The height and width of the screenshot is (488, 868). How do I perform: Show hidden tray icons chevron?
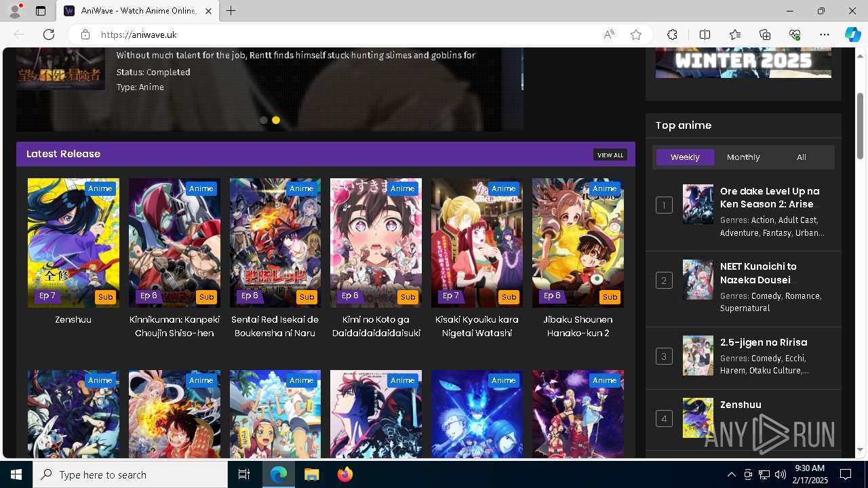coord(731,474)
